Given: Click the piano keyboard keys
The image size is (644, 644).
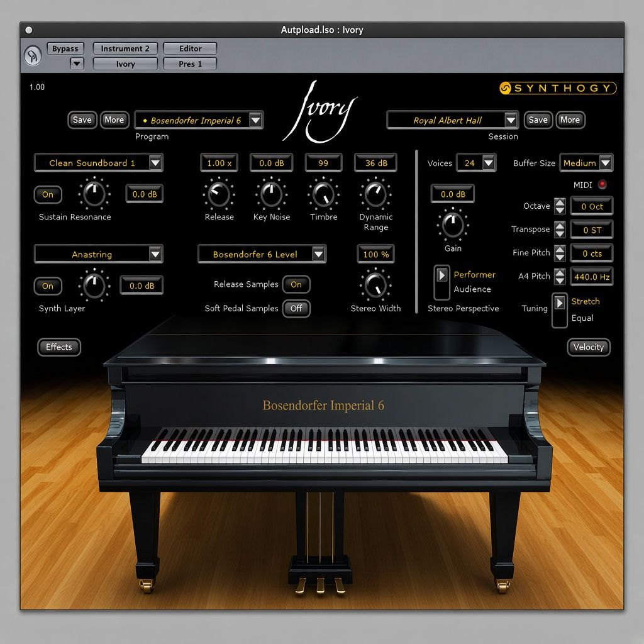Looking at the screenshot, I should [x=325, y=446].
